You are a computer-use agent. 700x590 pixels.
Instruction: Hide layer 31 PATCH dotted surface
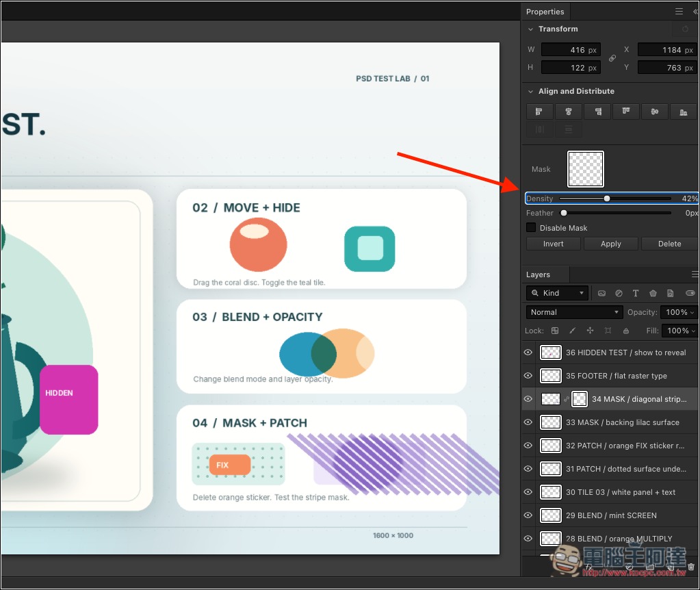(528, 469)
